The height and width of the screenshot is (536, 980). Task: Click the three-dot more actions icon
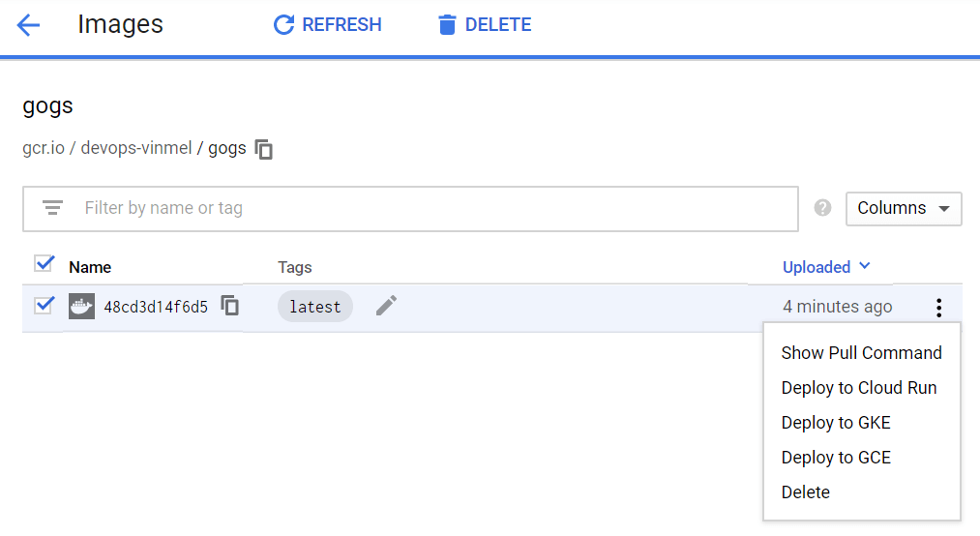[938, 308]
